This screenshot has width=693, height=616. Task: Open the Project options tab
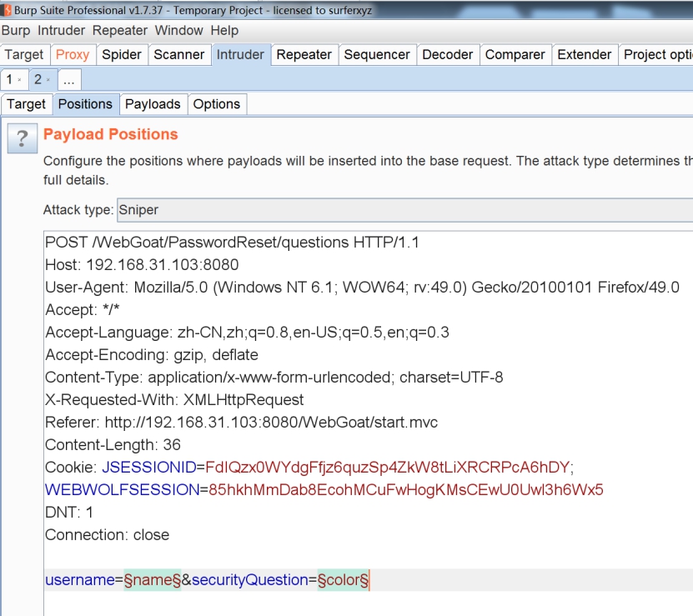(656, 55)
